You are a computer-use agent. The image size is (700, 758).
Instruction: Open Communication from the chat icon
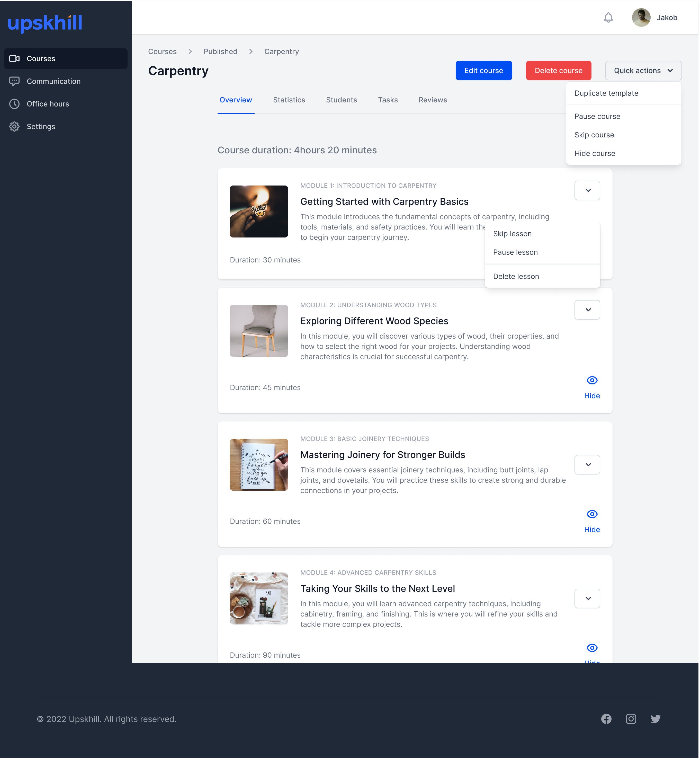(14, 82)
